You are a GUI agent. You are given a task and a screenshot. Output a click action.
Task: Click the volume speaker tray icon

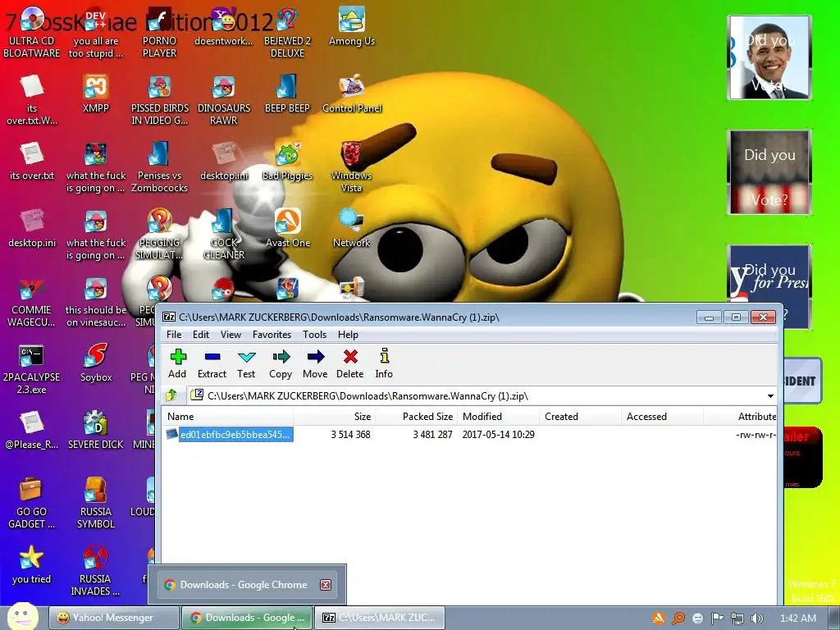pos(757,619)
